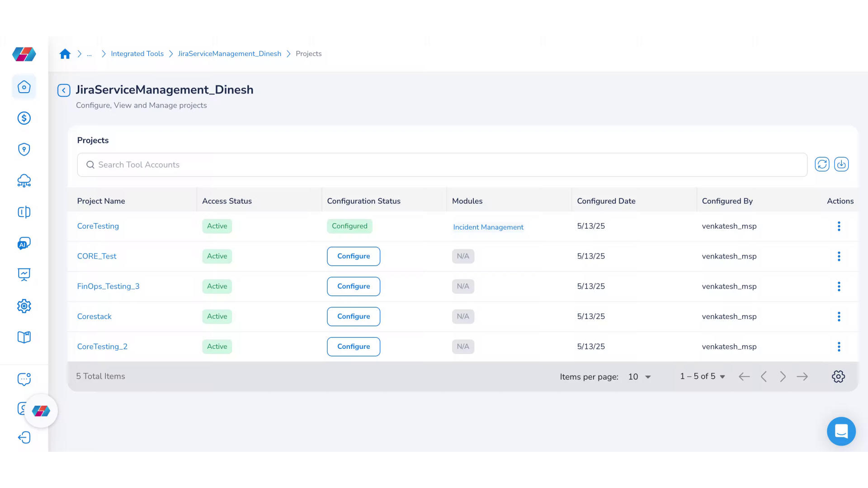
Task: Click Projects breadcrumb item
Action: pyautogui.click(x=309, y=54)
